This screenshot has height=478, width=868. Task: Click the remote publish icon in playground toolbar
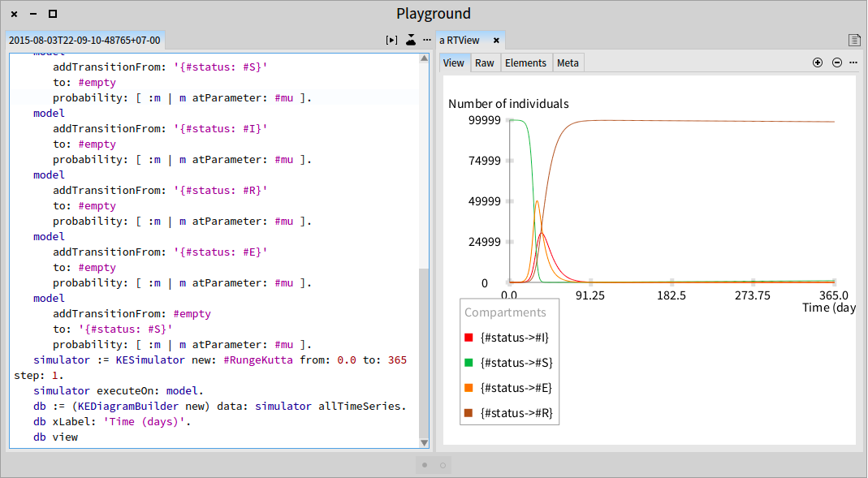coord(410,40)
